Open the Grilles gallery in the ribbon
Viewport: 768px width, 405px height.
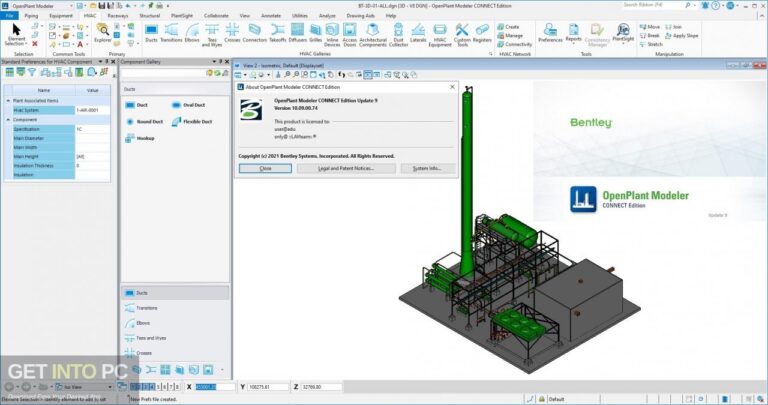(x=315, y=33)
